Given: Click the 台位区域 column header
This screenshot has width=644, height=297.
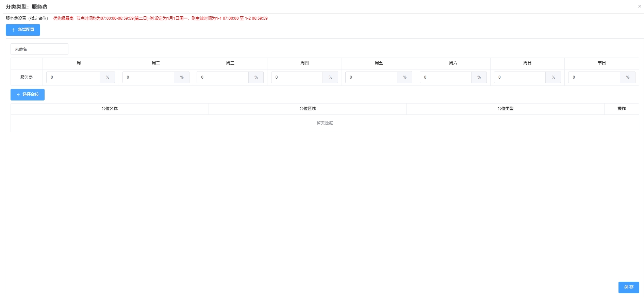Looking at the screenshot, I should click(308, 109).
